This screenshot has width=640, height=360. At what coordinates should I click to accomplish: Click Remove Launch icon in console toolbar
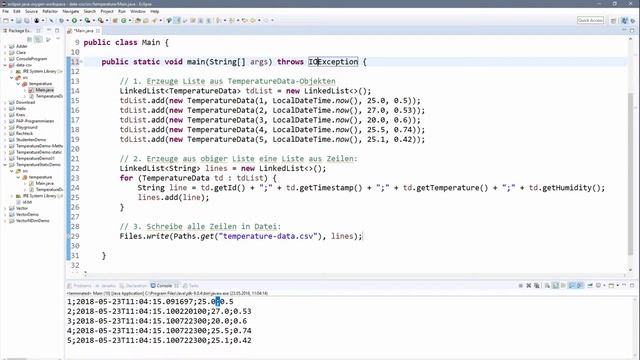(x=529, y=286)
